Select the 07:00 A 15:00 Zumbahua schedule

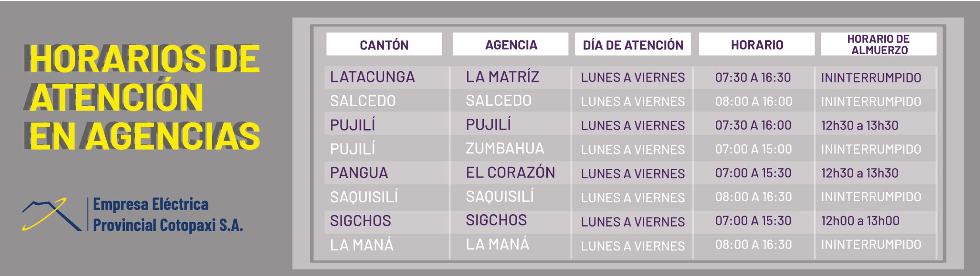(x=753, y=149)
